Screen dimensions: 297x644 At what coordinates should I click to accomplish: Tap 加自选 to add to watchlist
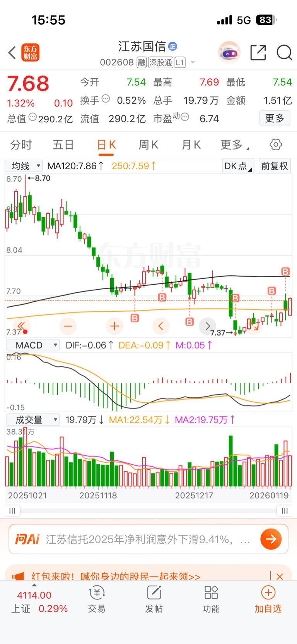[268, 599]
